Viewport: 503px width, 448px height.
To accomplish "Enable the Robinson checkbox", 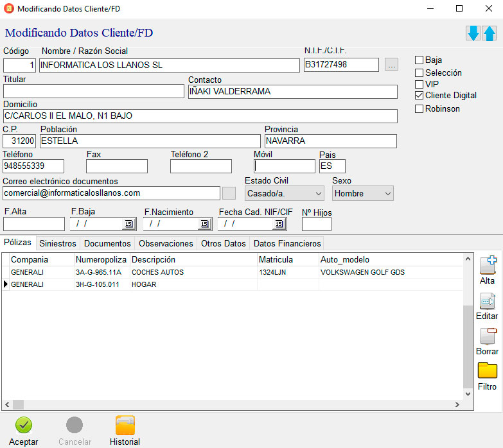I will coord(419,108).
